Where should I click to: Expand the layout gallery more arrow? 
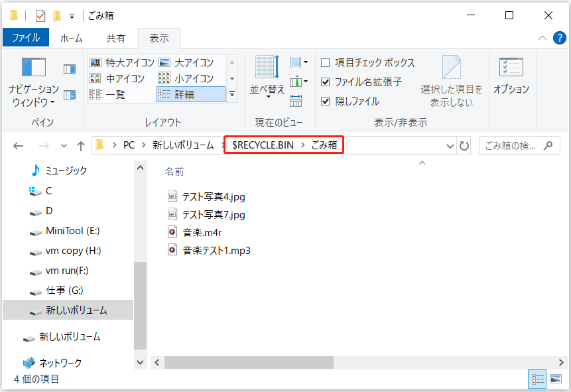point(232,94)
